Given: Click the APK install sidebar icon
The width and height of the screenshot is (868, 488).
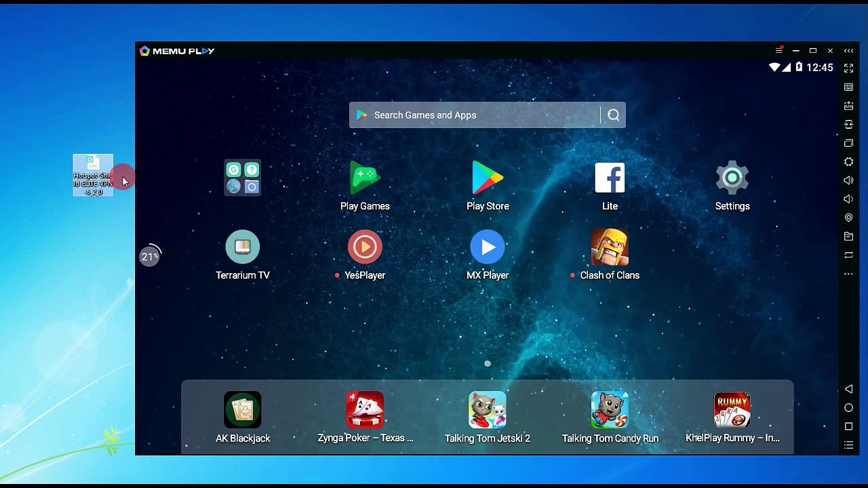Looking at the screenshot, I should [x=848, y=106].
